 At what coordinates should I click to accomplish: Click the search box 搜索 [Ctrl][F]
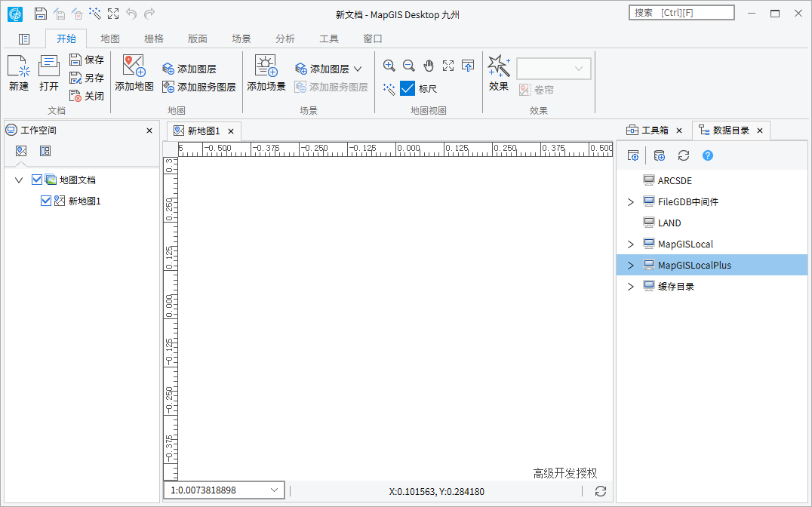[x=681, y=13]
